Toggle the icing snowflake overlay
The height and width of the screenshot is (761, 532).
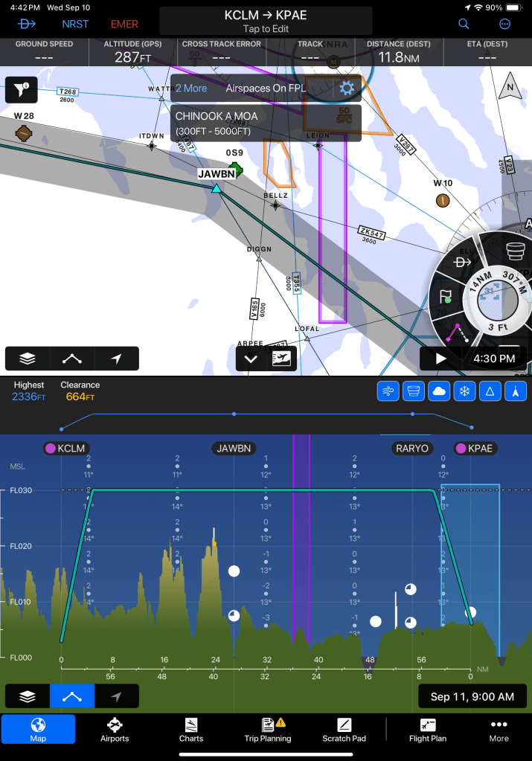click(x=464, y=391)
